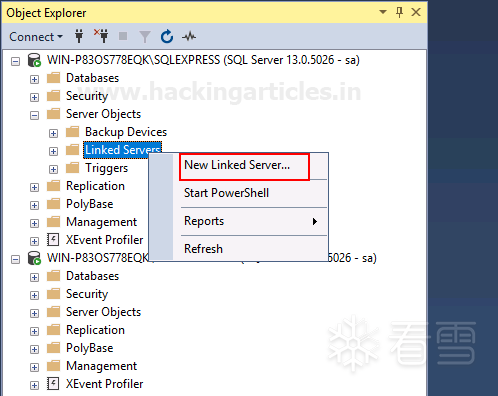
Task: Select Management under the first server
Action: (101, 222)
